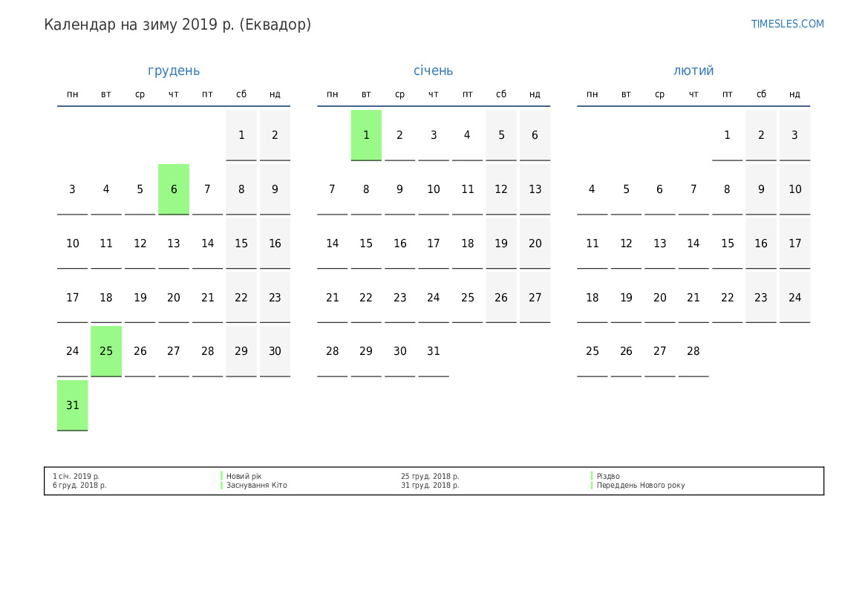Select February 28 in the лютий calendar
This screenshot has height=614, width=868.
coord(694,351)
